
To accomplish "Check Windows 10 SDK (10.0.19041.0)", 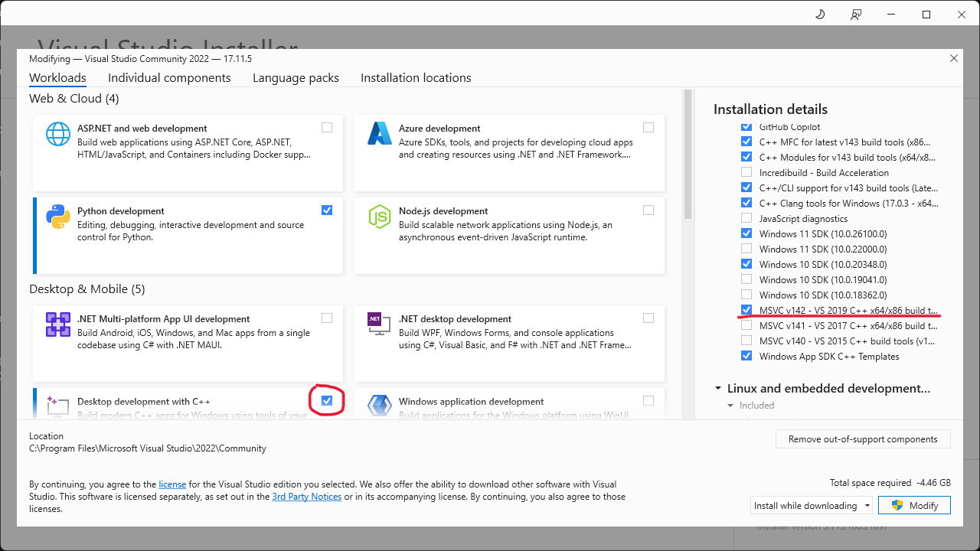I will pyautogui.click(x=746, y=279).
